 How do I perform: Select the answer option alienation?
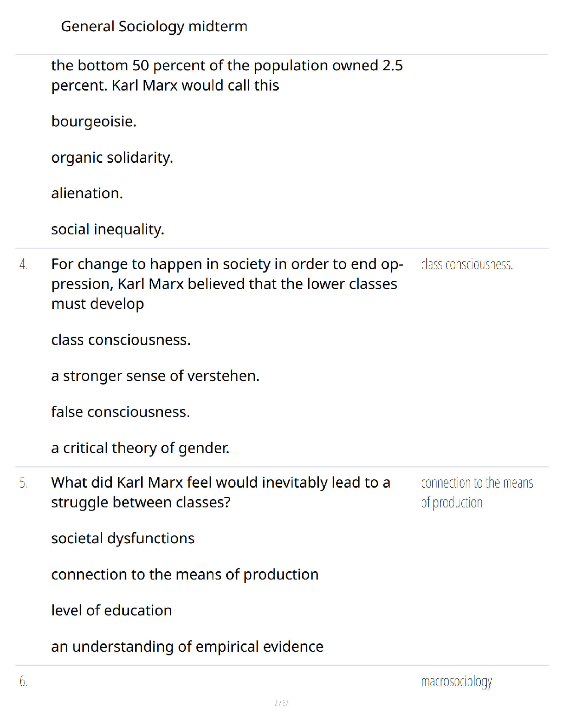click(87, 193)
